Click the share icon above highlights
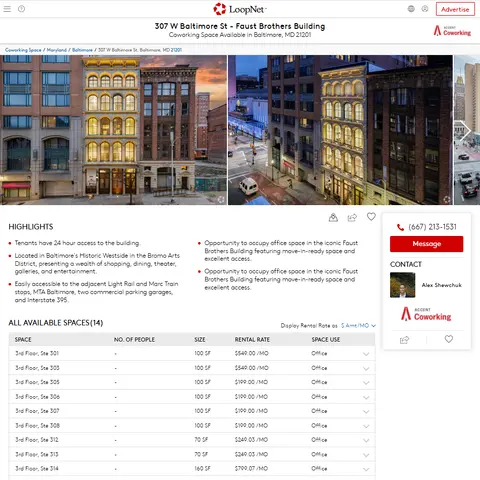The height and width of the screenshot is (480, 480). point(352,218)
